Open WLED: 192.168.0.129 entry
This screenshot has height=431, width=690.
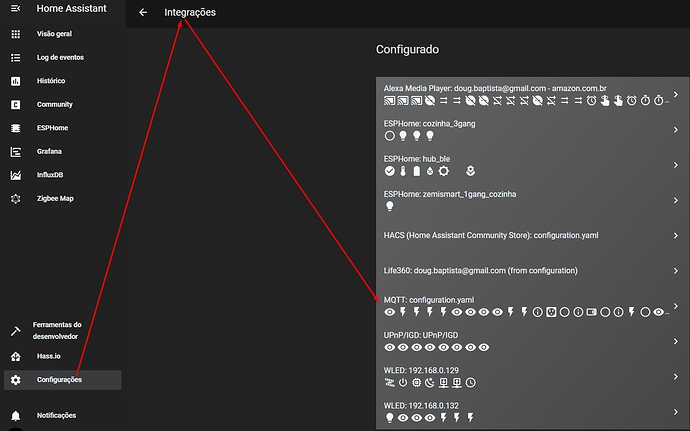(532, 376)
